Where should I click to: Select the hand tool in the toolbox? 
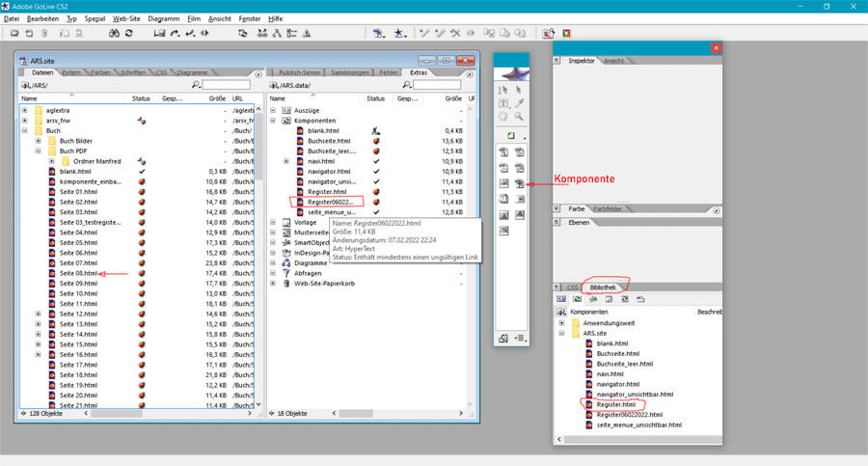pyautogui.click(x=502, y=117)
